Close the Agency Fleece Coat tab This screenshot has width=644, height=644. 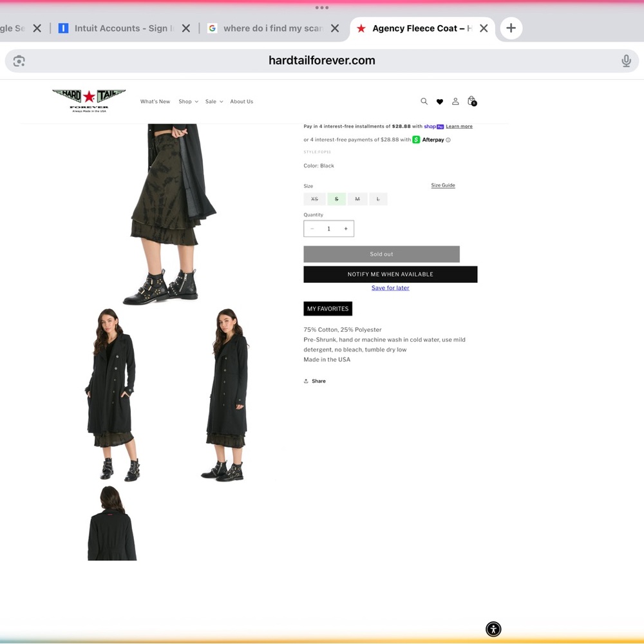coord(484,28)
